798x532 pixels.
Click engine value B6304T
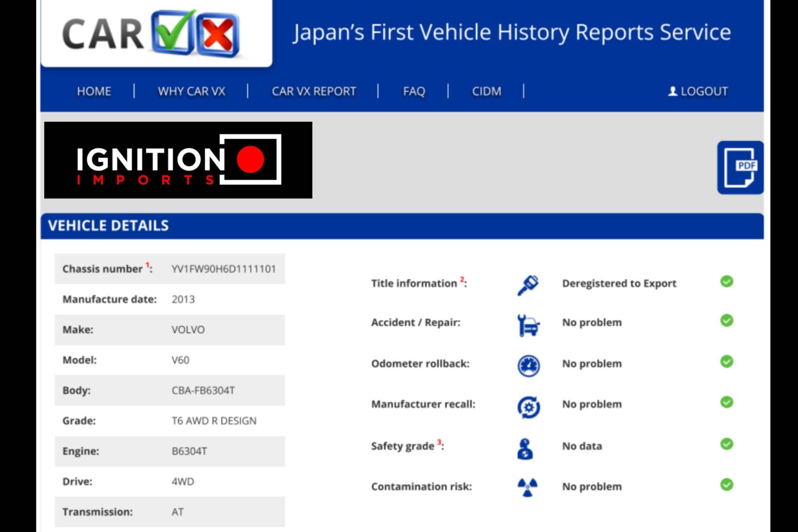point(189,451)
